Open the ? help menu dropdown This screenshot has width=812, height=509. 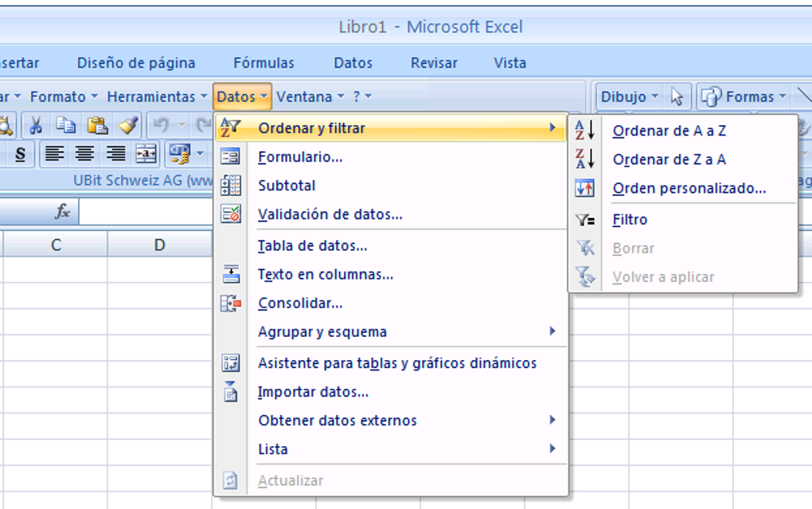tap(362, 96)
